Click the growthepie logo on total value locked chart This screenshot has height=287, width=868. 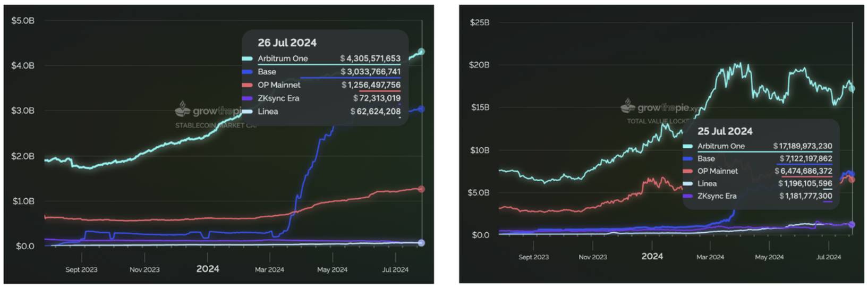[x=658, y=107]
